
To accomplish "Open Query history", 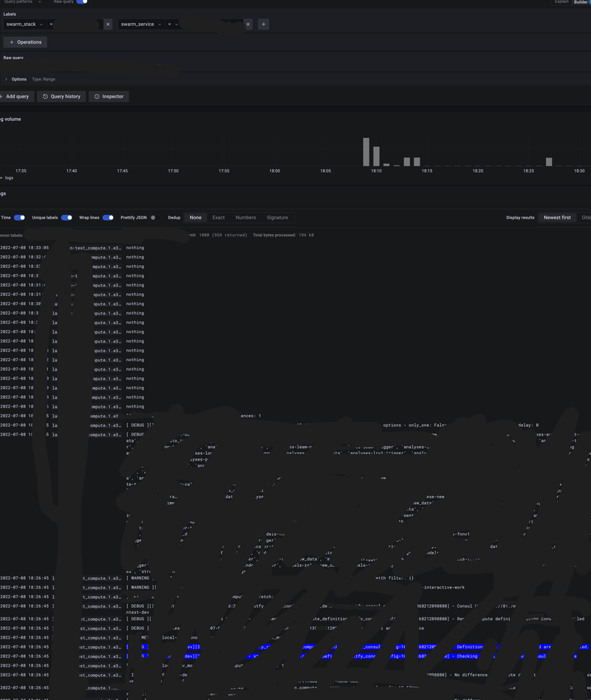I will point(61,97).
